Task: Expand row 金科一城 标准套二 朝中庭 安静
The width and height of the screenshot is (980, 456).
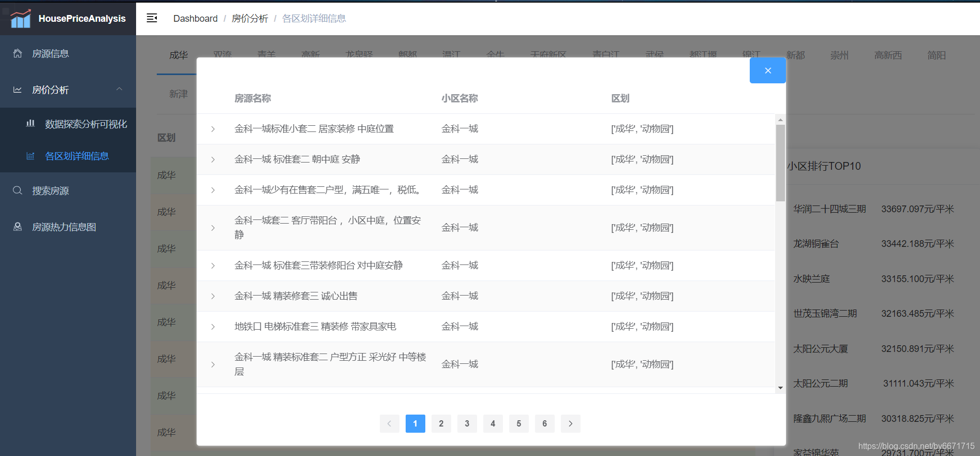Action: coord(213,159)
